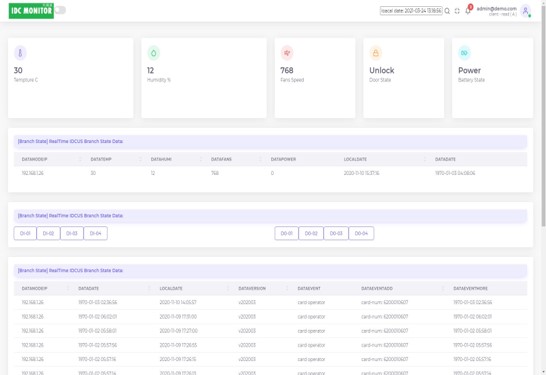
Task: Click the fan speed icon
Action: click(287, 53)
